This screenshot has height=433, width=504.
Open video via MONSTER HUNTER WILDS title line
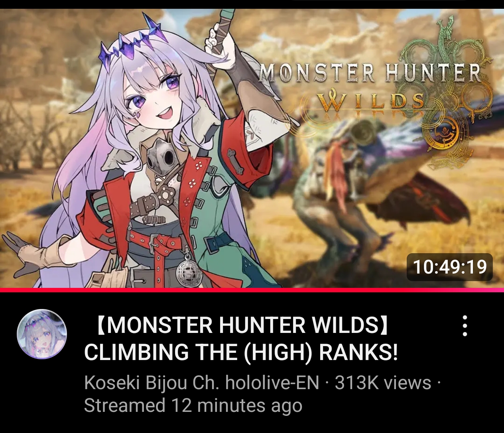tap(242, 325)
